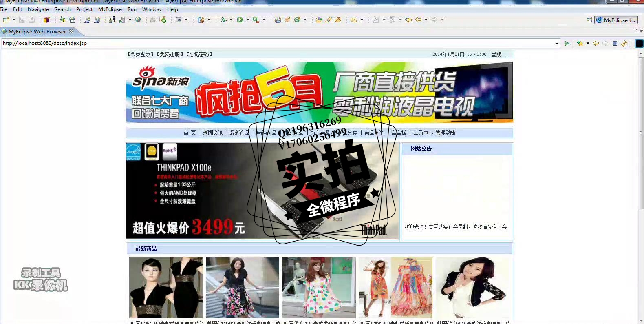644x324 pixels.
Task: Click the 会员登录 link
Action: pos(140,54)
